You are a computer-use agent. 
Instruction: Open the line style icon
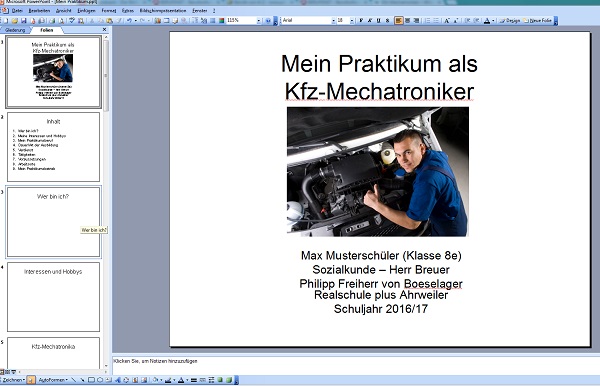[194, 380]
